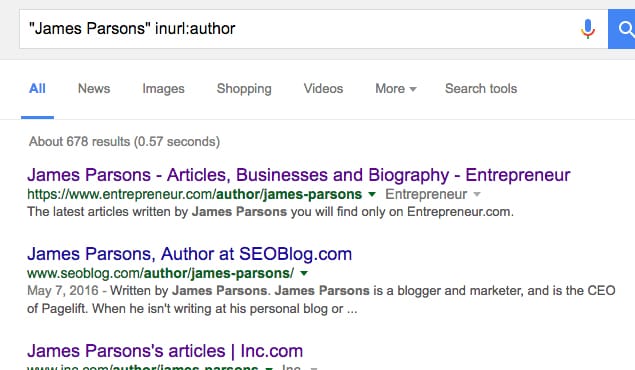Click the voice search microphone icon
The width and height of the screenshot is (635, 370).
click(x=588, y=29)
